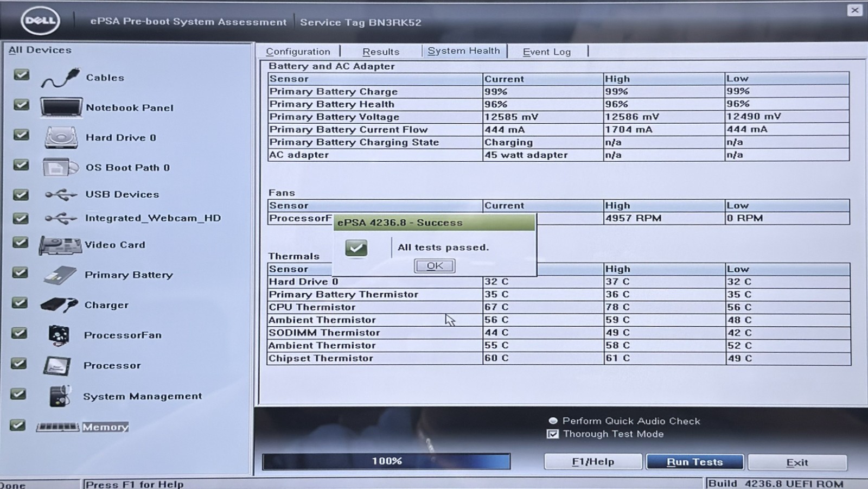868x489 pixels.
Task: Click the Chipset Thermistor row label
Action: coord(321,358)
